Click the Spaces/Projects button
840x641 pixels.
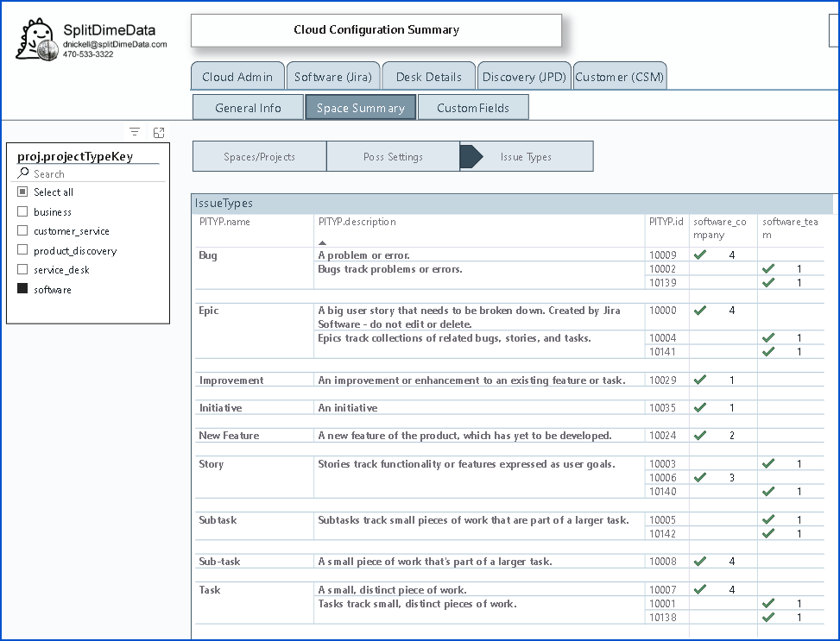259,156
